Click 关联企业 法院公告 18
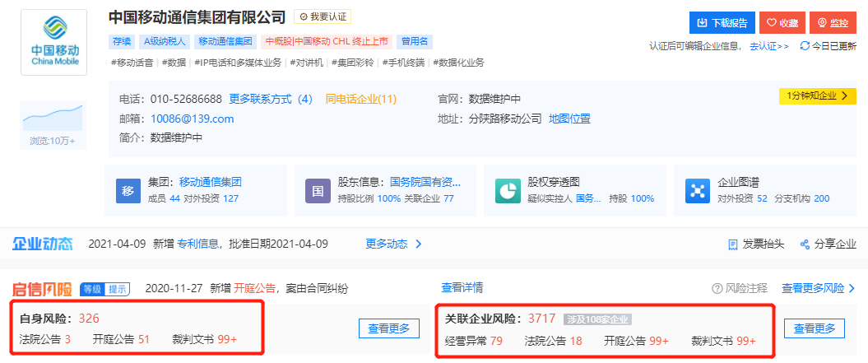Screen dimensions: 868x363 [x=553, y=341]
